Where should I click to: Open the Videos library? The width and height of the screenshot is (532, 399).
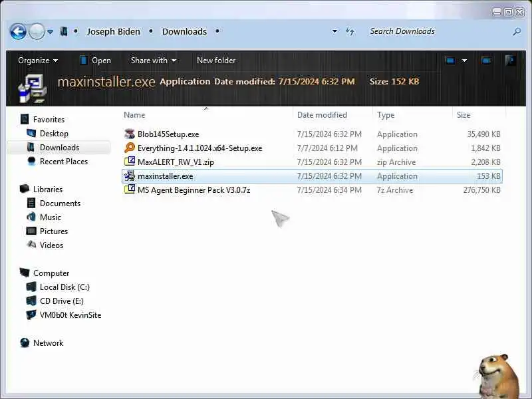[51, 245]
